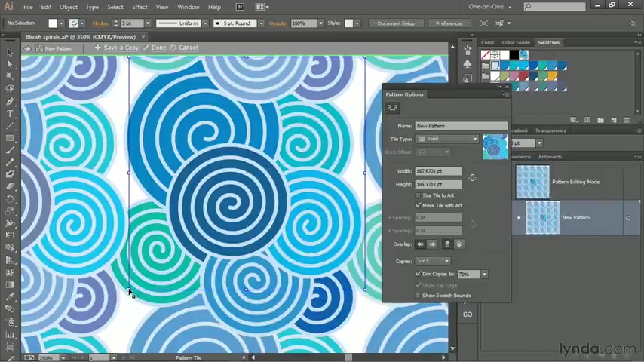Open the Opacity 100% dropdown
Viewport: 644px width, 362px height.
point(320,23)
